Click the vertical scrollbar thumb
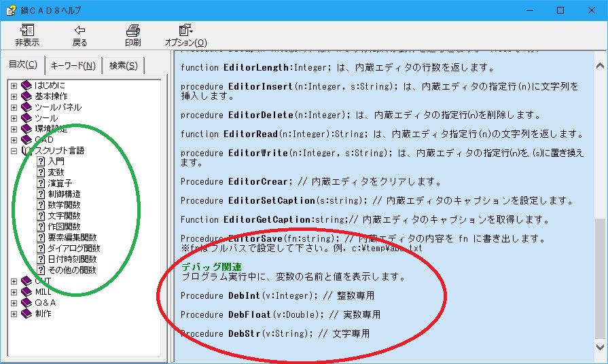608x364 pixels. point(600,278)
